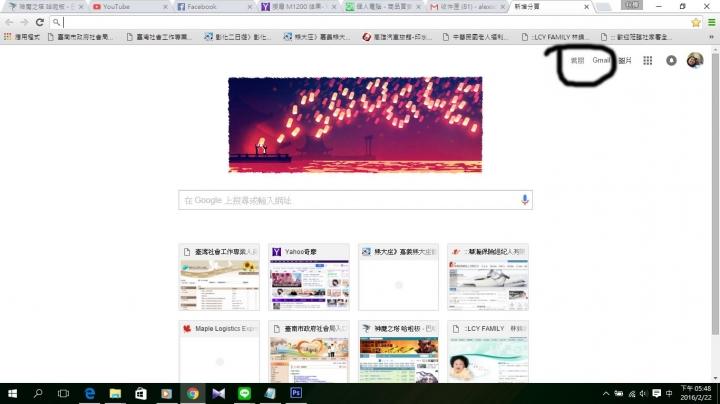
Task: Launch Microsoft Edge from the taskbar
Action: 90,393
